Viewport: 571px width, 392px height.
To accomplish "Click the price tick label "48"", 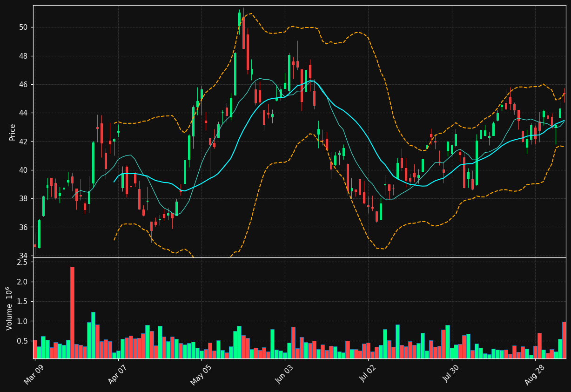I will pyautogui.click(x=24, y=56).
